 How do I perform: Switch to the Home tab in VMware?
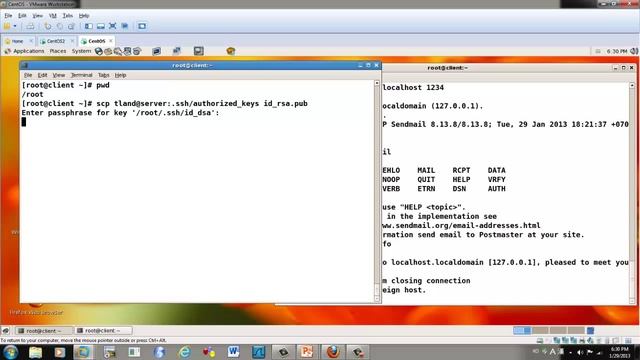pyautogui.click(x=18, y=41)
